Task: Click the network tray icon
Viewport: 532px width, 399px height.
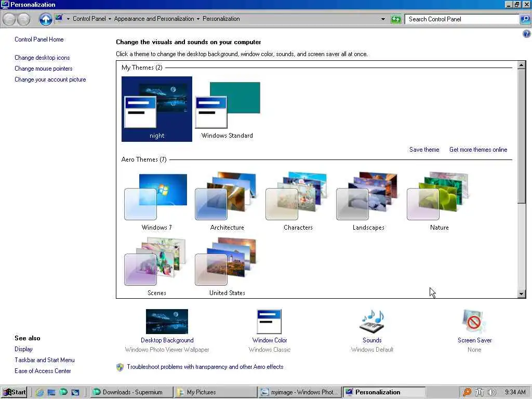Action: tap(479, 392)
